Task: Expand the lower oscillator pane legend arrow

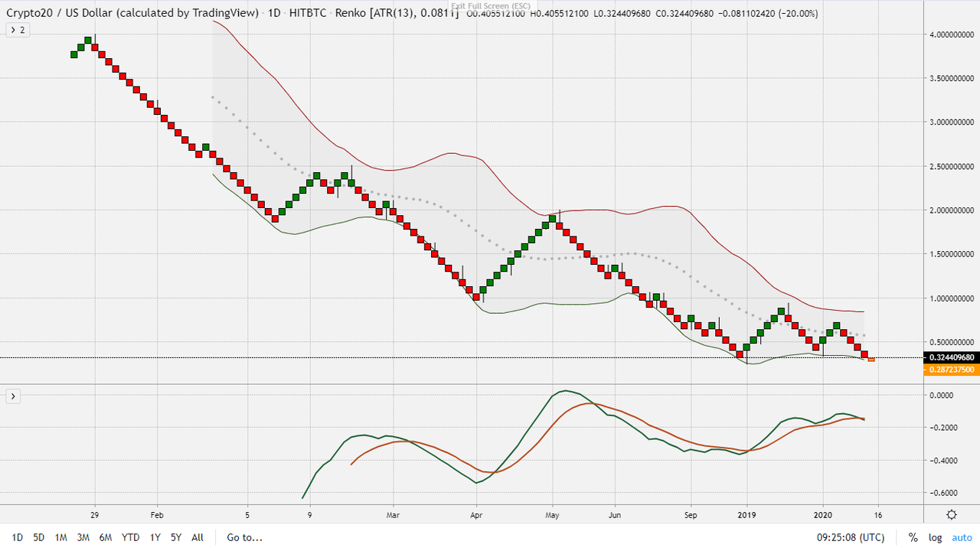Action: tap(13, 396)
